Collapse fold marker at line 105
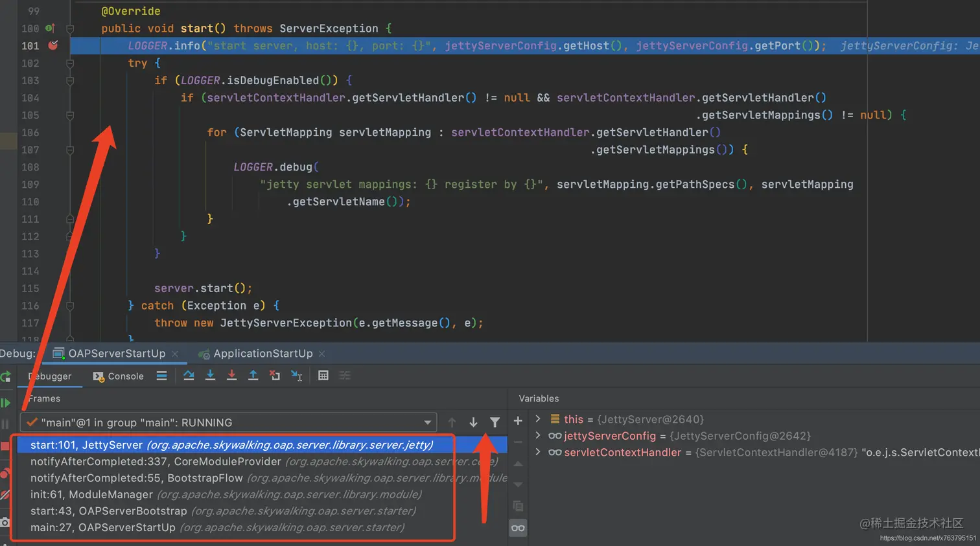Screen dimensions: 980x546 coord(70,115)
